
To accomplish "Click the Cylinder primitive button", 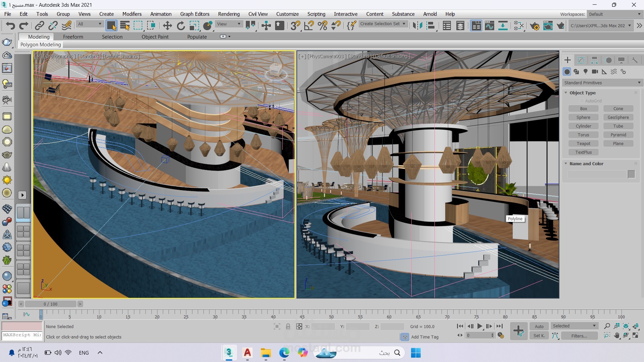I will (x=583, y=126).
